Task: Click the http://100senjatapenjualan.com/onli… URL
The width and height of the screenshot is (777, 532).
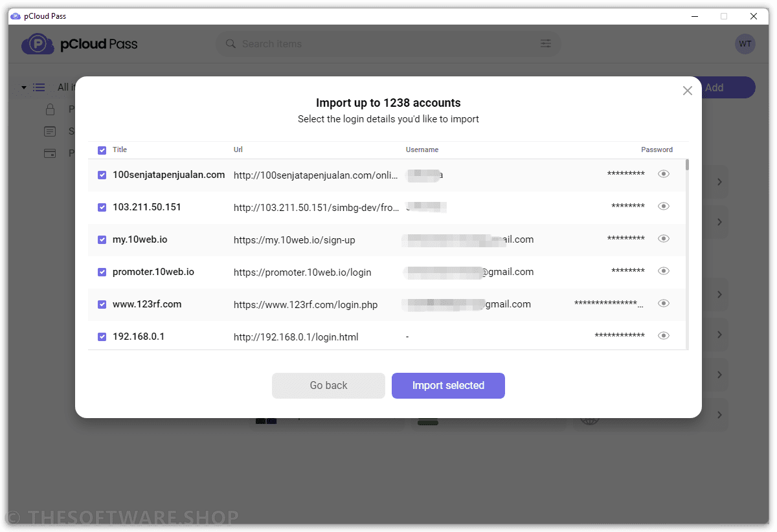Action: click(316, 175)
